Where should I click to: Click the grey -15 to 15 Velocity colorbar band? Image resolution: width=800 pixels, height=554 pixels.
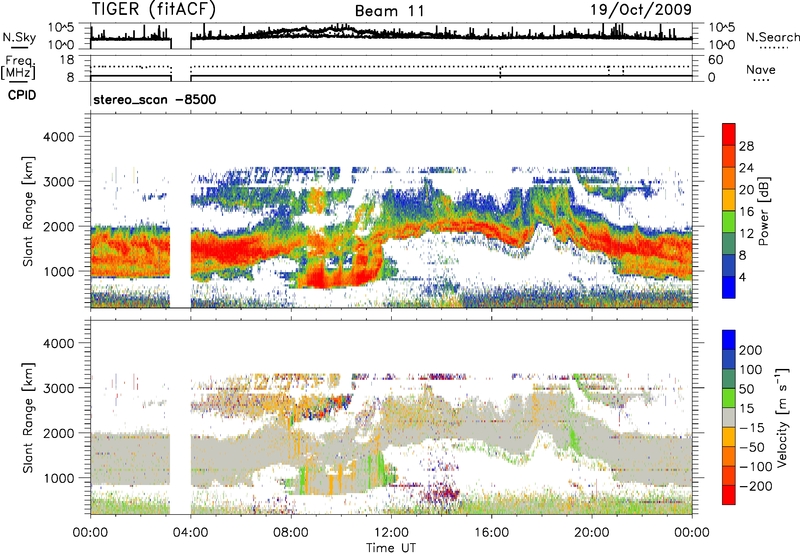click(729, 417)
